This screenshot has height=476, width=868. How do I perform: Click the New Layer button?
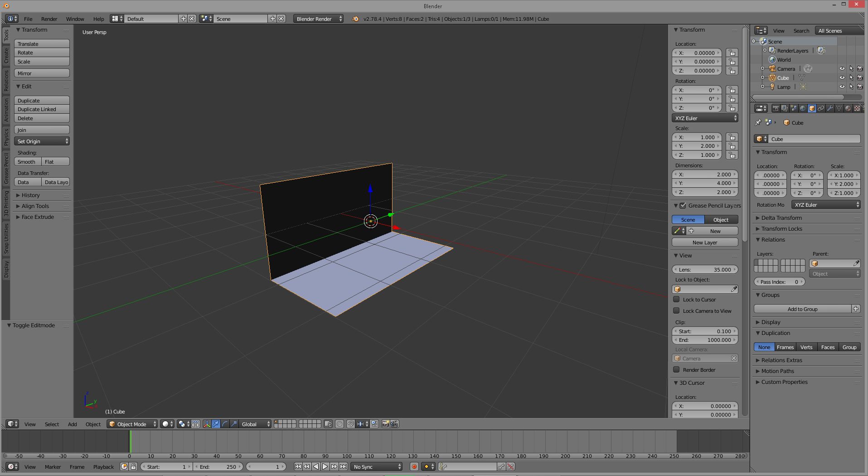(705, 243)
